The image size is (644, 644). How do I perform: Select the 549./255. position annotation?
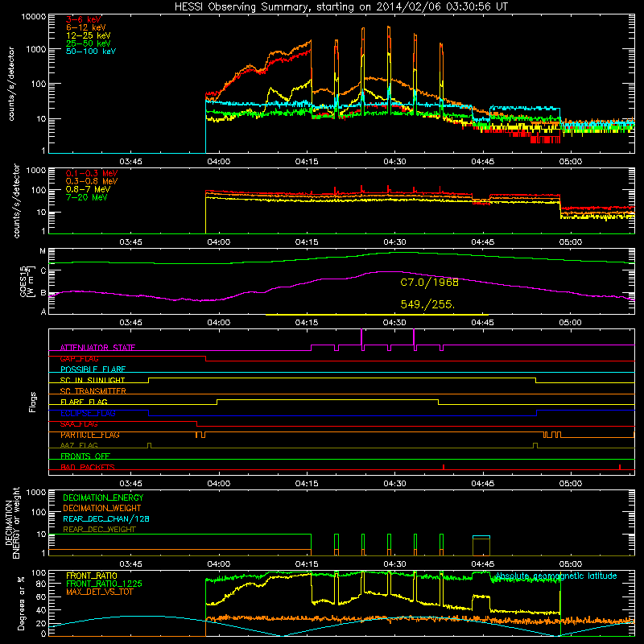tap(427, 304)
